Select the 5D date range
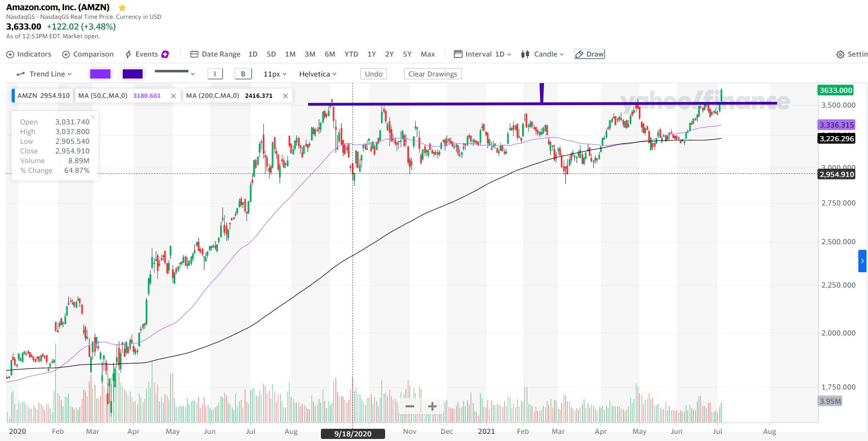The width and height of the screenshot is (868, 441). coord(271,54)
